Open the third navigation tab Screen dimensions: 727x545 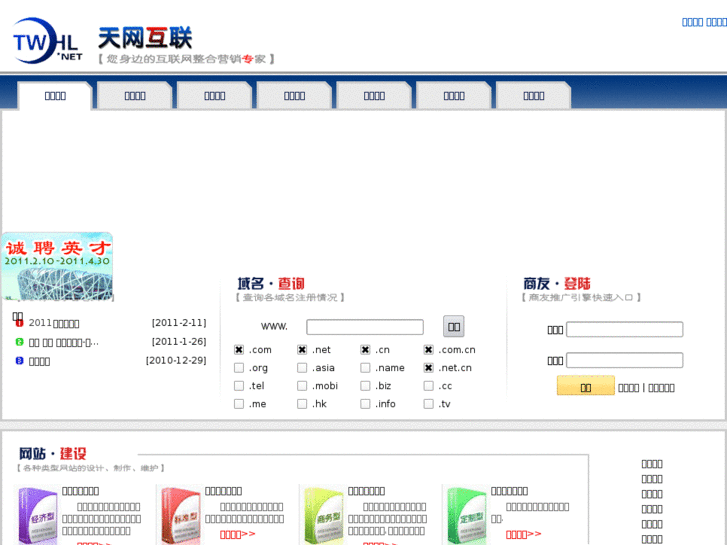coord(215,96)
